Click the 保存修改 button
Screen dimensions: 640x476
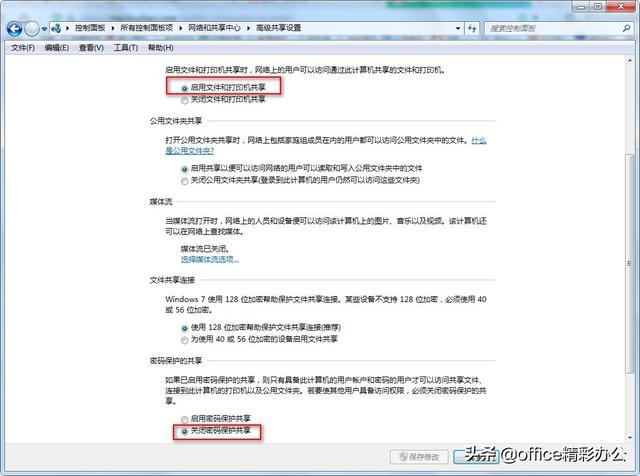(419, 457)
